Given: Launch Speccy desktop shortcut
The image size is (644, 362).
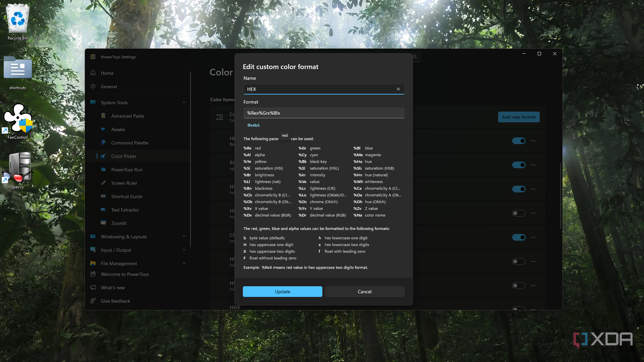Looking at the screenshot, I should pyautogui.click(x=18, y=171).
